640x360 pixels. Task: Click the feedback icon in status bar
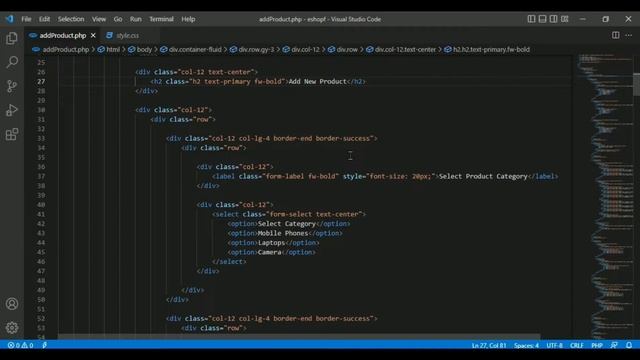(614, 345)
